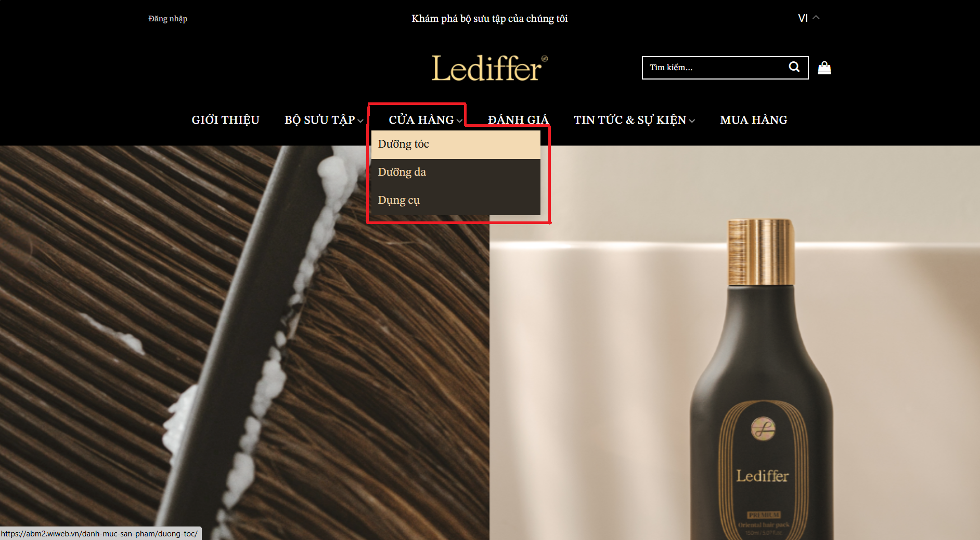Click the Đăng nhập login link
Viewport: 980px width, 540px height.
click(167, 19)
